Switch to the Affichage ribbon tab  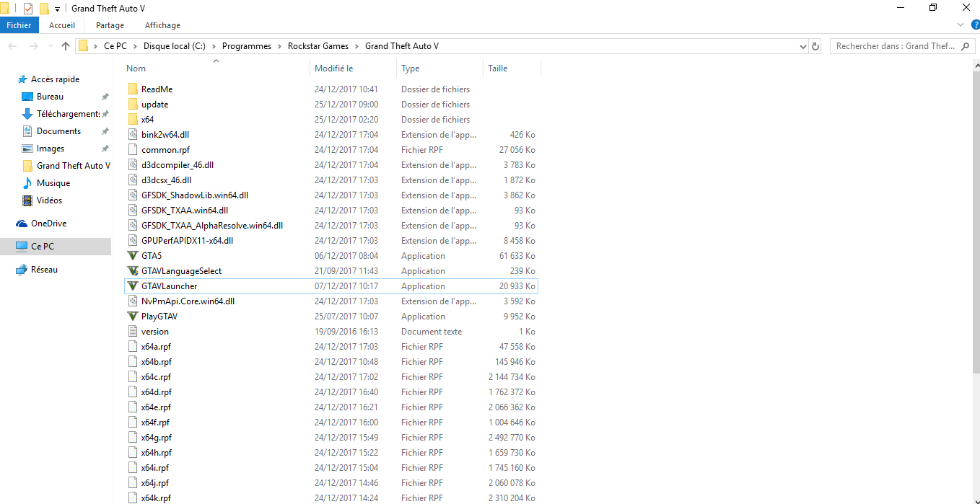[x=162, y=25]
